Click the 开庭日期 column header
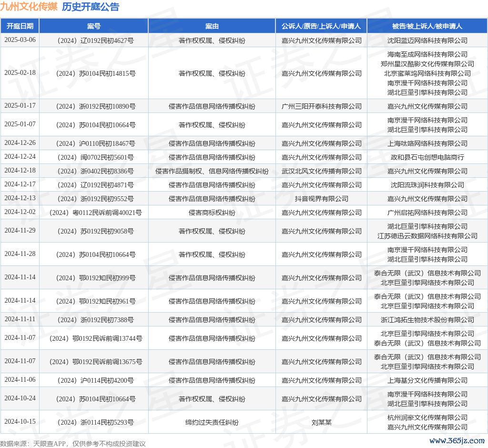The image size is (488, 448). click(20, 26)
